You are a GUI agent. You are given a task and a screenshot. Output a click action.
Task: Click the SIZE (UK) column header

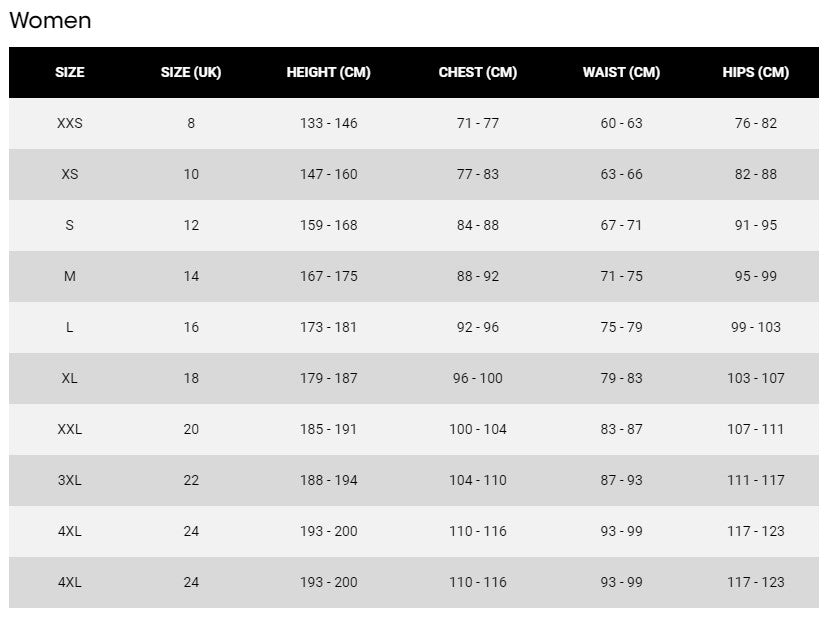(x=191, y=72)
